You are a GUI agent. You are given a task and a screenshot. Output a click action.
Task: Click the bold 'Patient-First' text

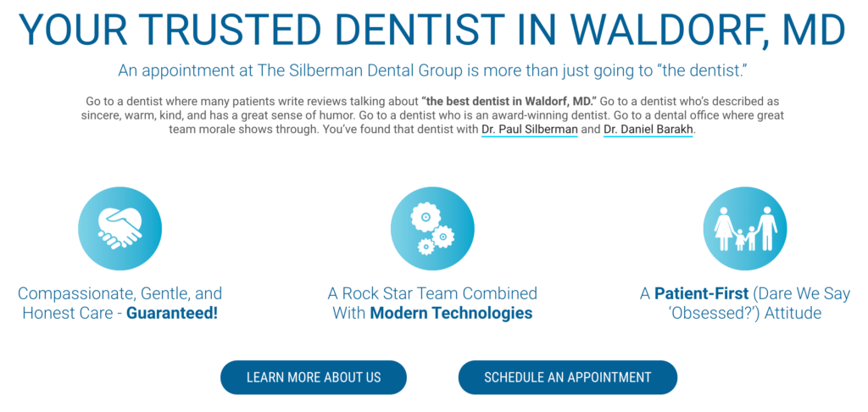pyautogui.click(x=701, y=293)
